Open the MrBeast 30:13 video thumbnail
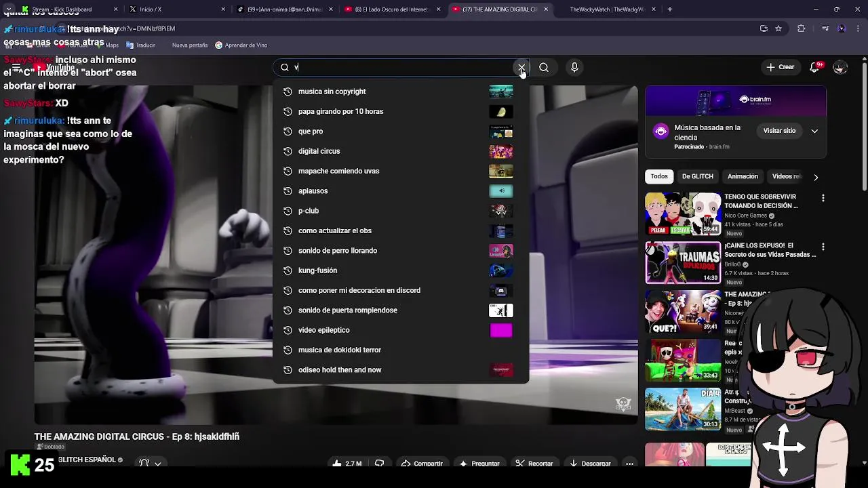 tap(683, 409)
